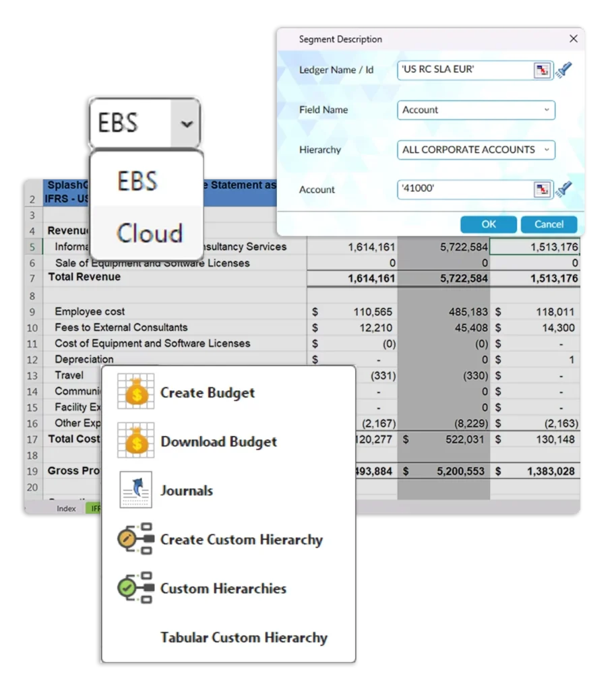Switch to the Index sheet tab

66,509
